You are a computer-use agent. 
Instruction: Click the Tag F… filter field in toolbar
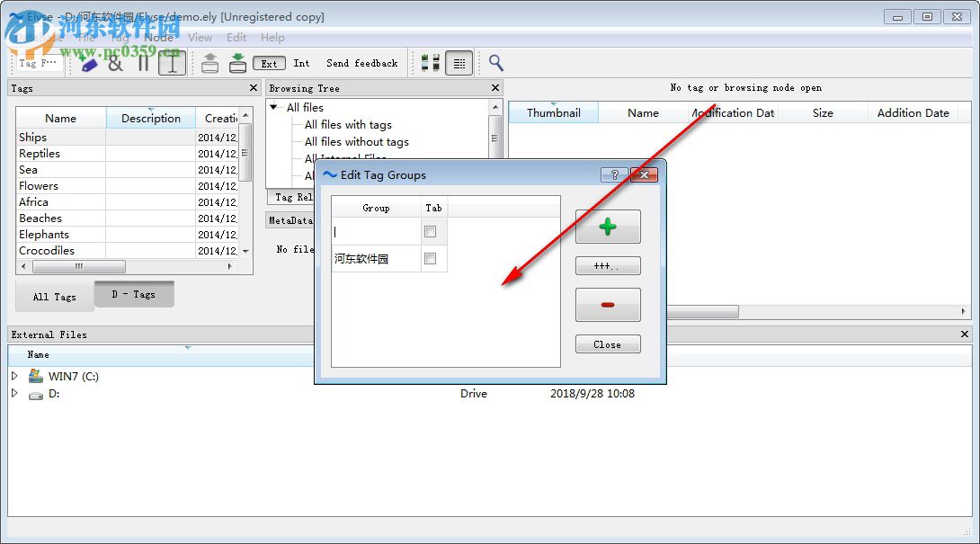tap(38, 63)
